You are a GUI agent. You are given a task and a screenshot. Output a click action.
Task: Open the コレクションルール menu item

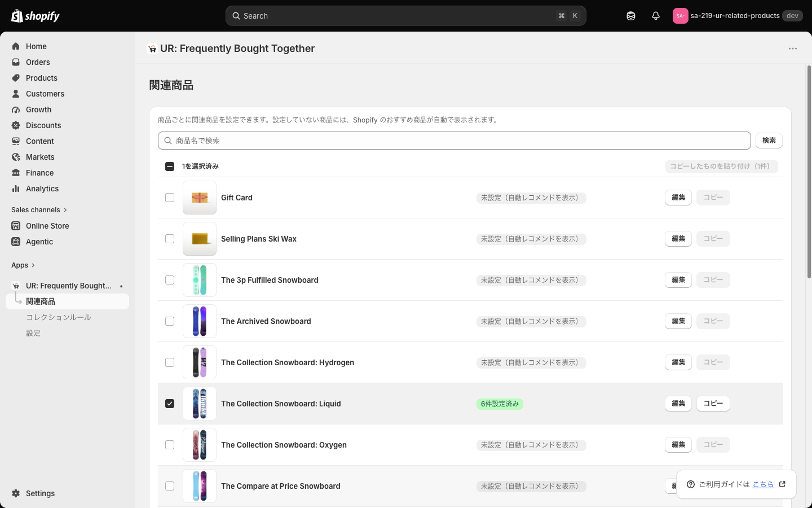click(59, 317)
